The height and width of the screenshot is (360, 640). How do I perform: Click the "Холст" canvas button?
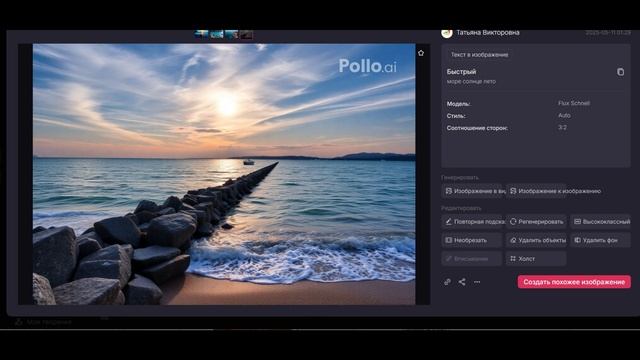click(536, 259)
